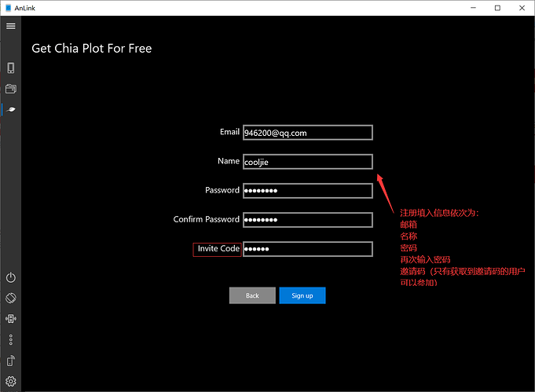This screenshot has height=392, width=535.
Task: Click the blue Sign up button
Action: (302, 295)
